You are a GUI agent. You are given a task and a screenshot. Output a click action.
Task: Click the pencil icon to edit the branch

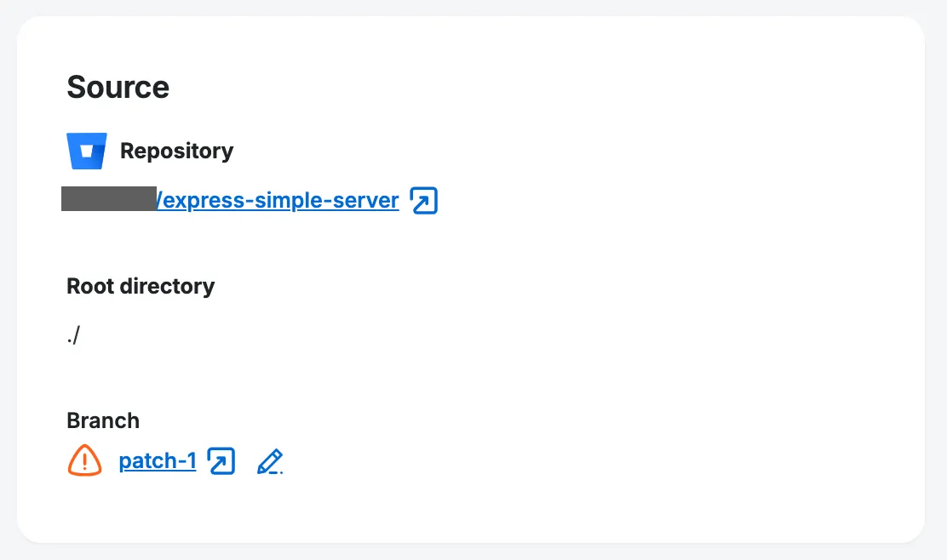pos(269,461)
